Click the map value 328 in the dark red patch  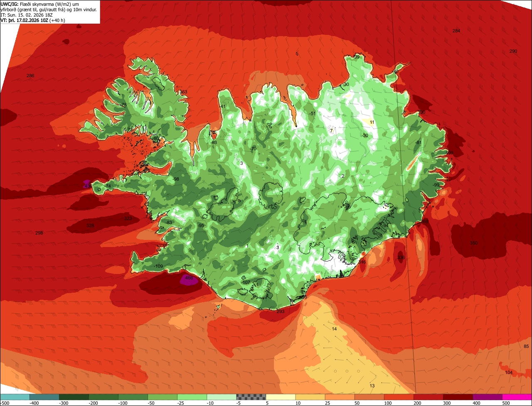(x=90, y=225)
